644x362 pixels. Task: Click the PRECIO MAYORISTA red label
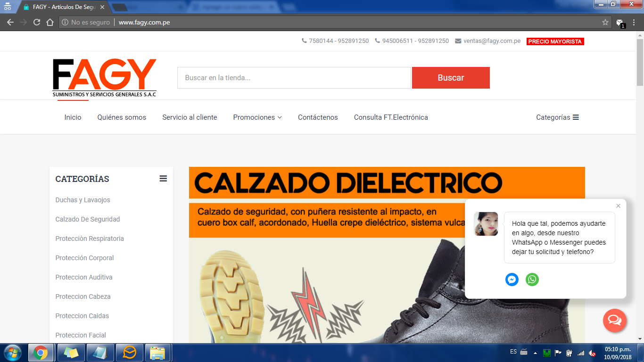[555, 41]
